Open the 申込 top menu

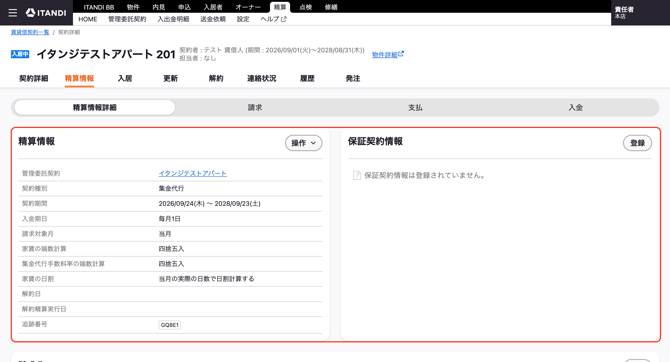(x=184, y=7)
